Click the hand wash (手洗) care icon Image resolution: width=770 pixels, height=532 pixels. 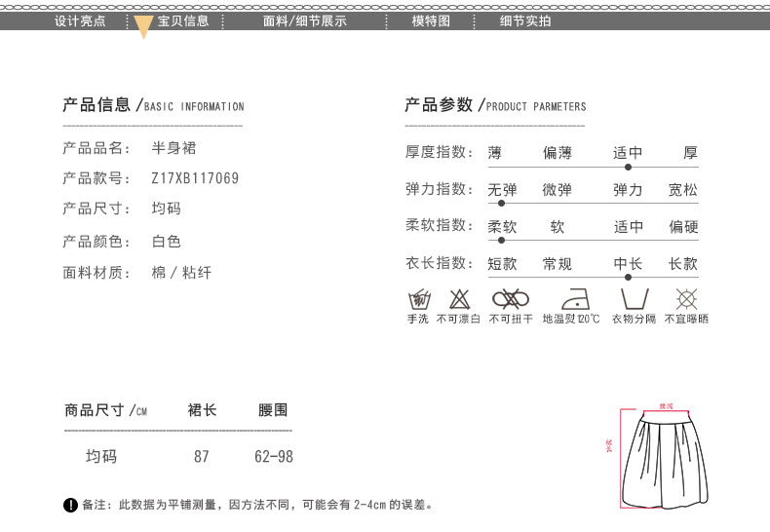[x=417, y=299]
